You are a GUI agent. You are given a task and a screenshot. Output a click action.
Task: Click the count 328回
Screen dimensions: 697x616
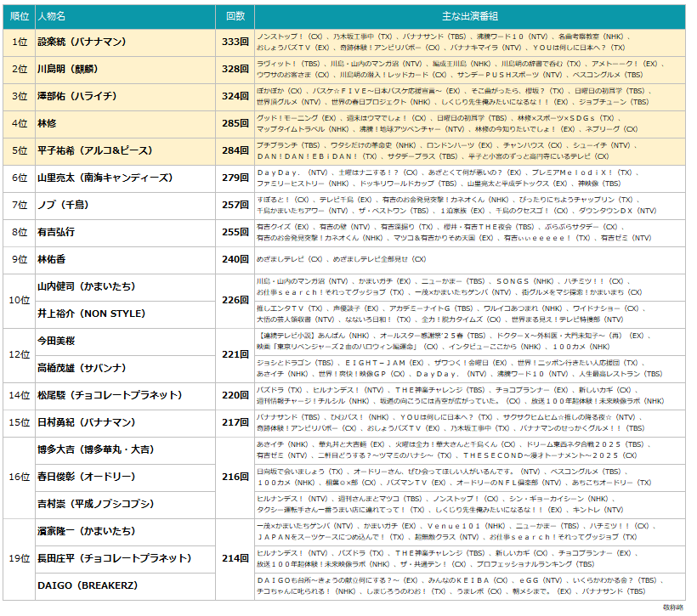click(235, 69)
